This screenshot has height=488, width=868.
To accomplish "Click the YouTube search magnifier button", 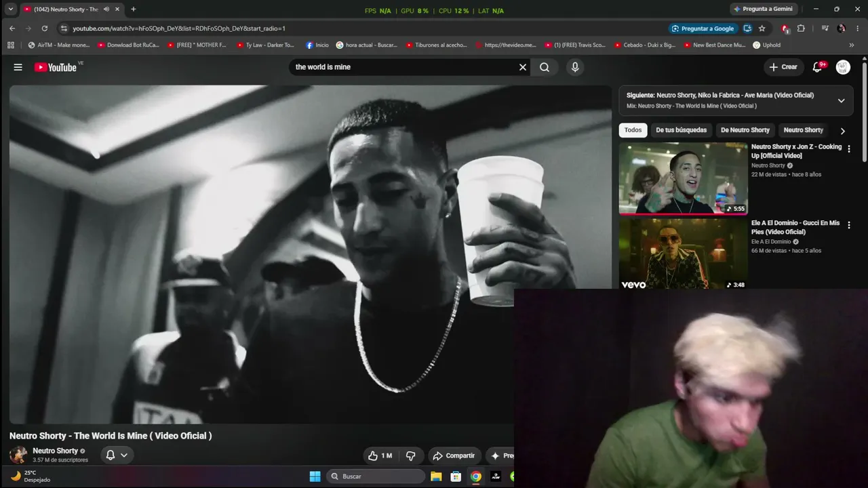I will (545, 67).
